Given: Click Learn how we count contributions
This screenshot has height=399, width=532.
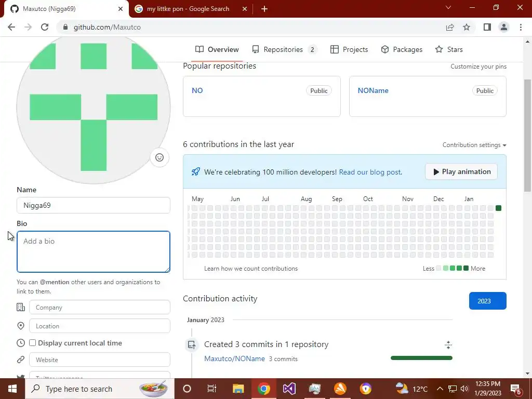Looking at the screenshot, I should [x=251, y=269].
